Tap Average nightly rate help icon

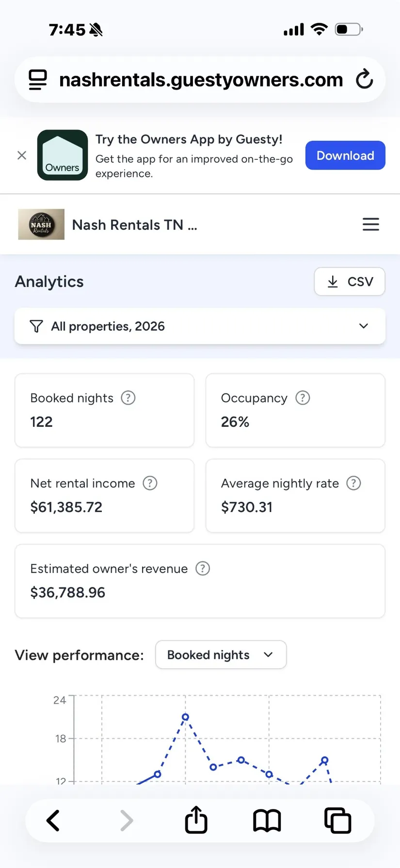pyautogui.click(x=353, y=483)
